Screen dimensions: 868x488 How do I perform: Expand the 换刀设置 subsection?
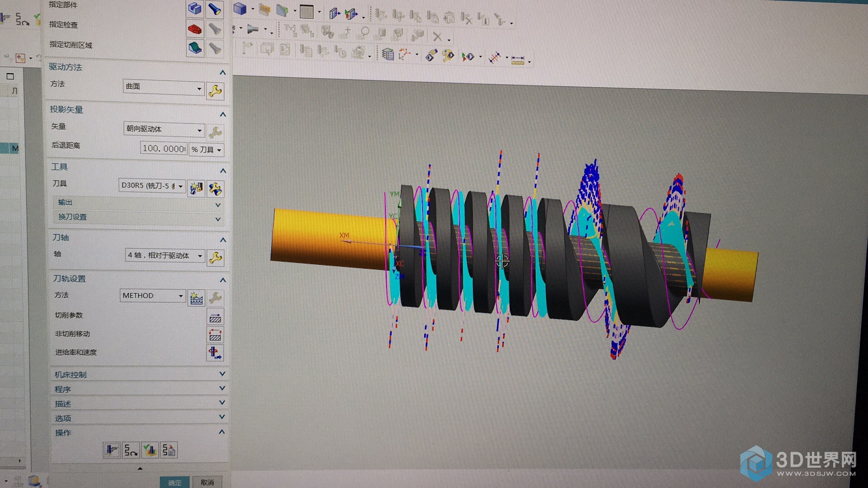pyautogui.click(x=218, y=219)
